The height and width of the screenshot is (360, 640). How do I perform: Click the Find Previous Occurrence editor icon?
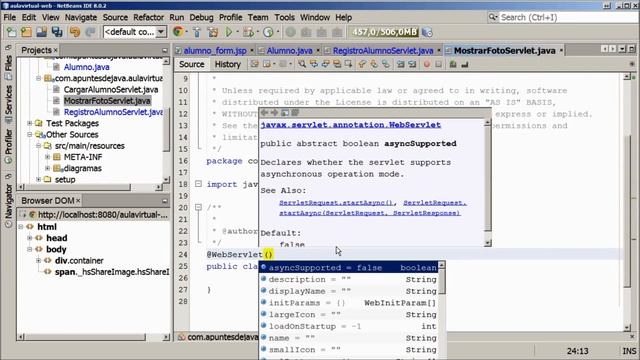click(313, 64)
